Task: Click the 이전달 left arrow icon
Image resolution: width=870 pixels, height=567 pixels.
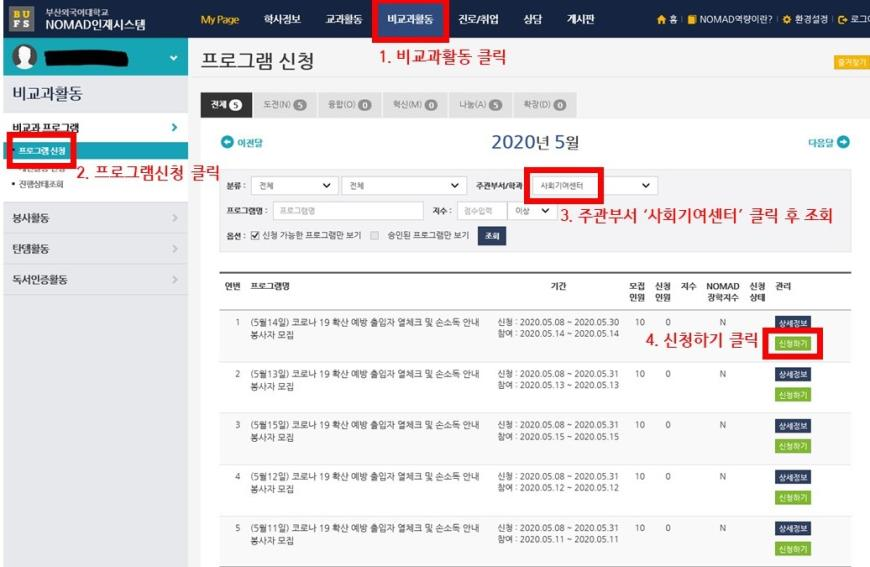Action: tap(227, 143)
